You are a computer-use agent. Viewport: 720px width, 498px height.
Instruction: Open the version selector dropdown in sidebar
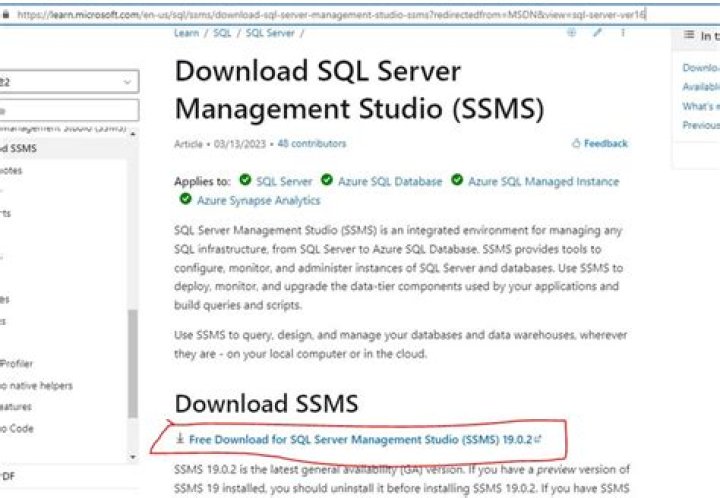68,82
